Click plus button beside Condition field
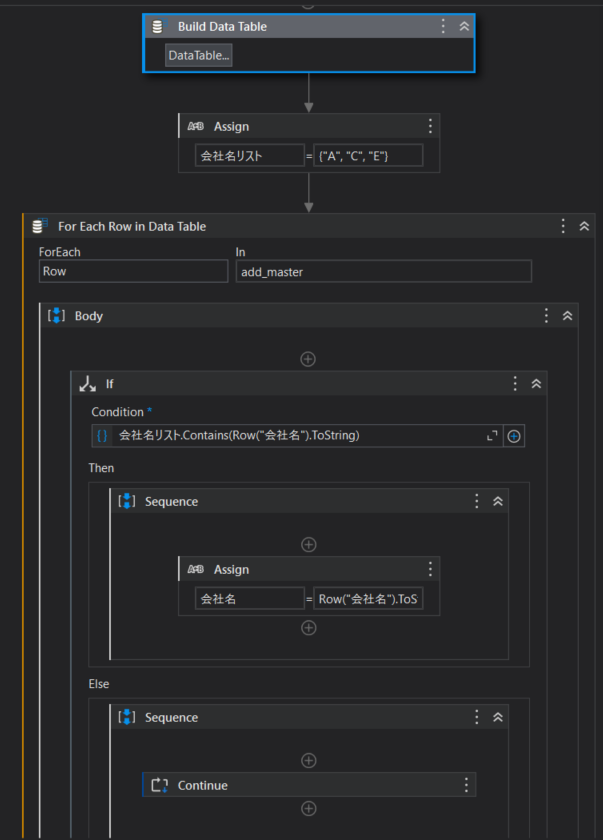 (514, 436)
